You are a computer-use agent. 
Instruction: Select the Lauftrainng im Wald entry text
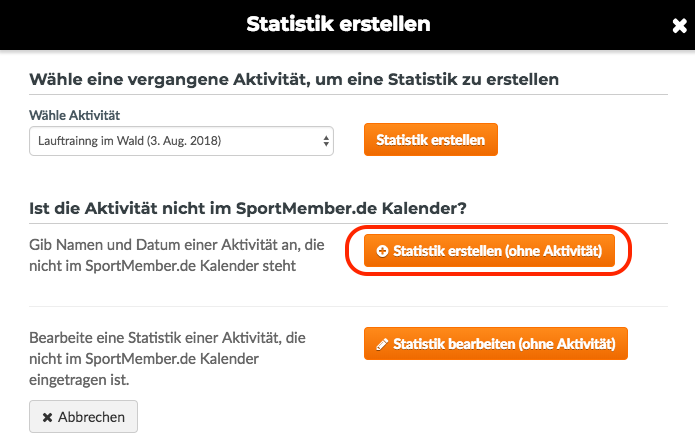tap(129, 141)
